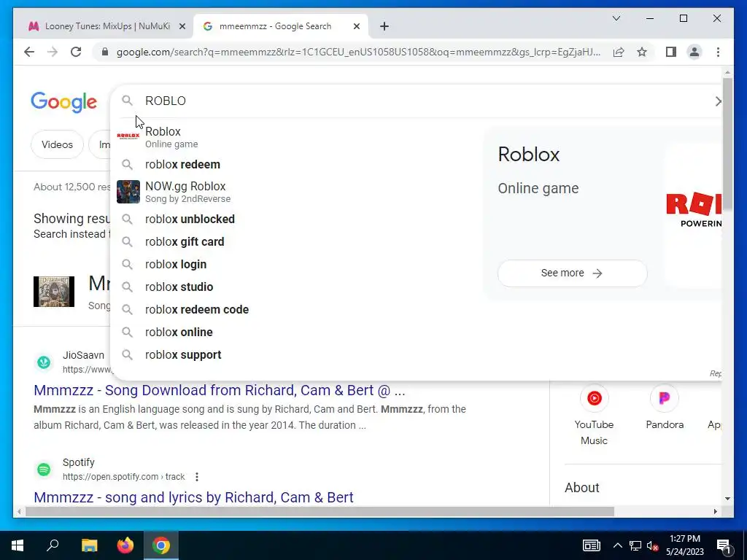Click the Roblox panel title

pyautogui.click(x=528, y=155)
